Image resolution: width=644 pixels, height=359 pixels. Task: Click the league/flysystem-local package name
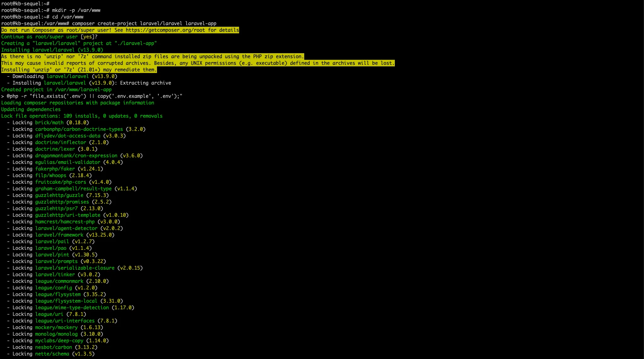click(x=66, y=301)
